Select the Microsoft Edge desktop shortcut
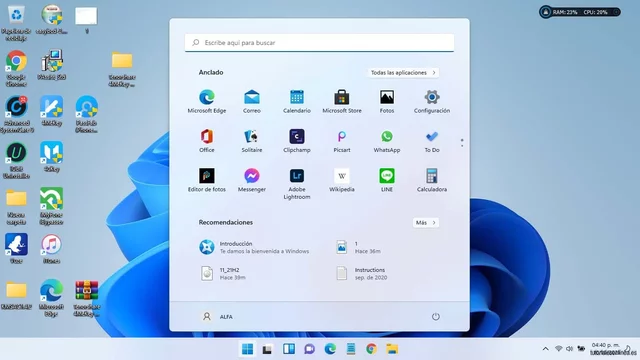The height and width of the screenshot is (360, 640). [x=51, y=298]
